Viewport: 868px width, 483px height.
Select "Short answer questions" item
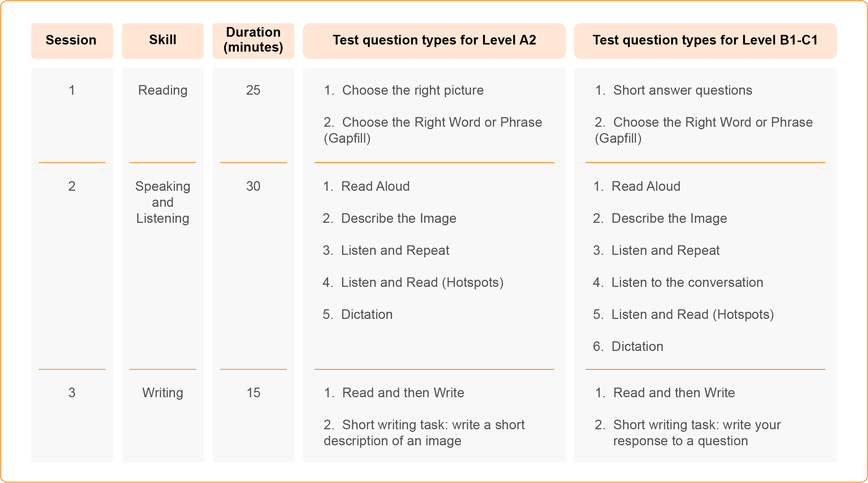(x=682, y=90)
